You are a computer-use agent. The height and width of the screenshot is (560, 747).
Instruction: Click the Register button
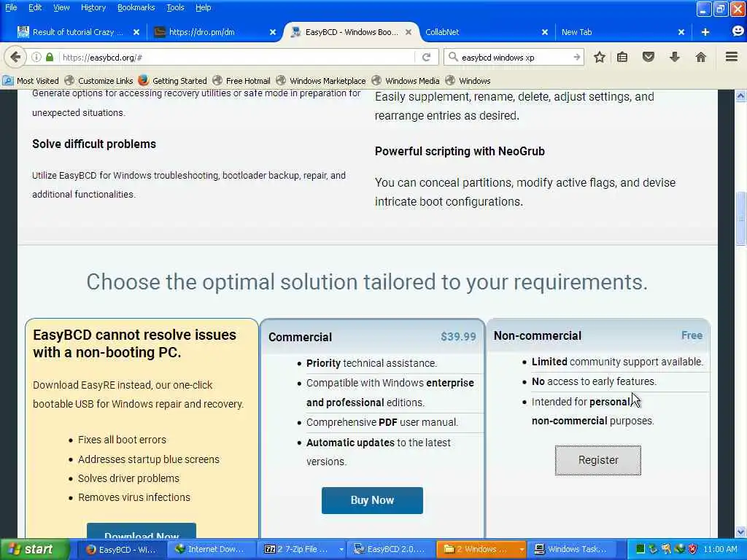[598, 461]
